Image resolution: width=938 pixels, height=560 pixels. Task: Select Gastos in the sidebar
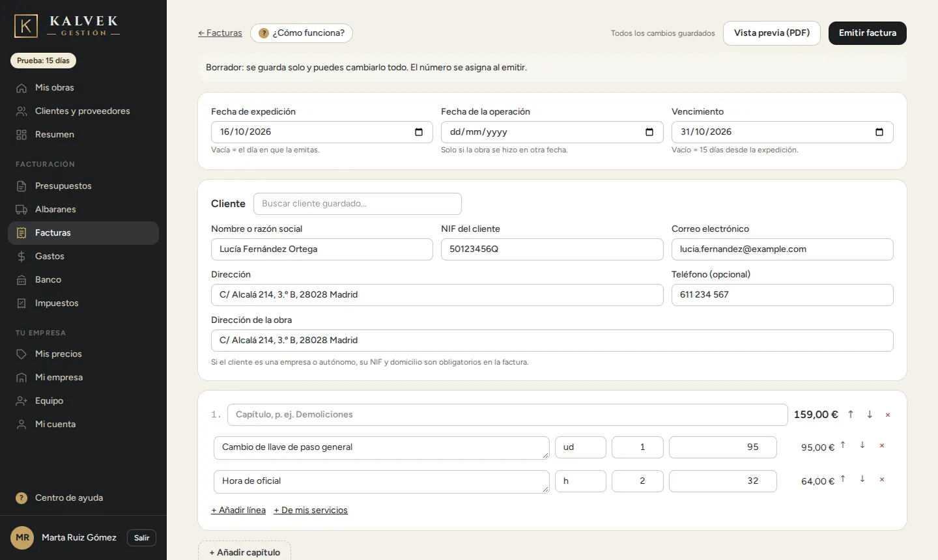pyautogui.click(x=83, y=257)
